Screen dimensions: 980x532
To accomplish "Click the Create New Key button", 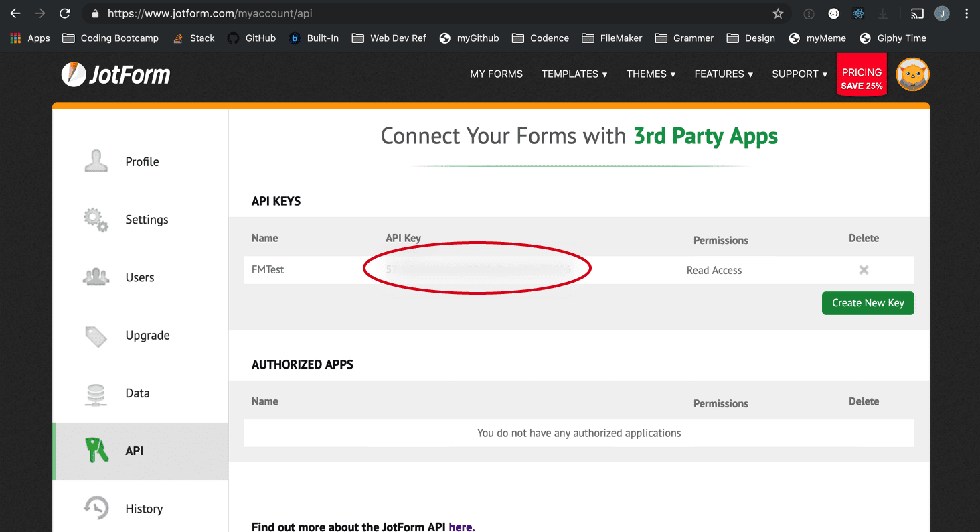I will [x=868, y=303].
